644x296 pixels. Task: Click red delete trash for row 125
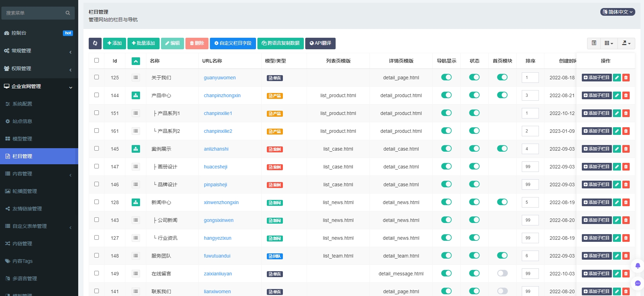626,78
